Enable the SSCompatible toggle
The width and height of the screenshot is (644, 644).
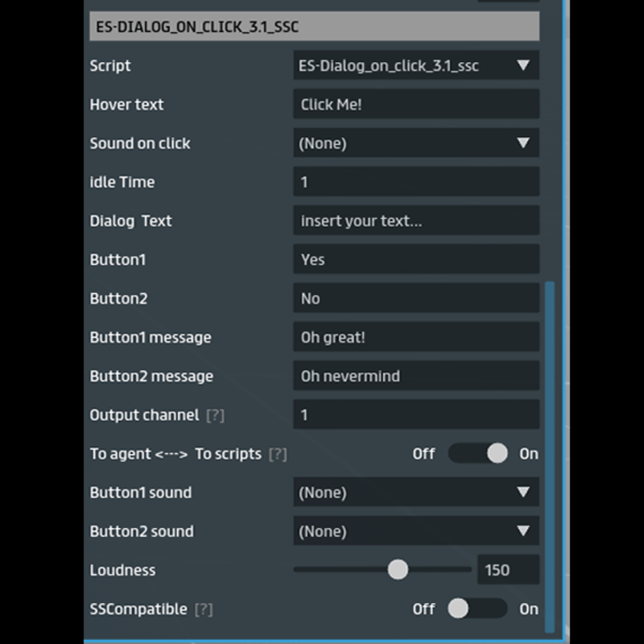[478, 609]
